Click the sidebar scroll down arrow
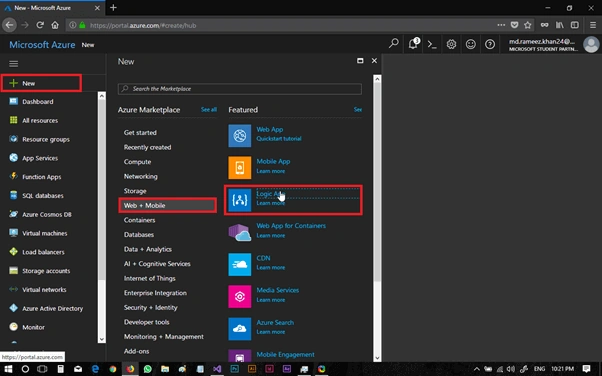The width and height of the screenshot is (602, 376). pyautogui.click(x=102, y=339)
